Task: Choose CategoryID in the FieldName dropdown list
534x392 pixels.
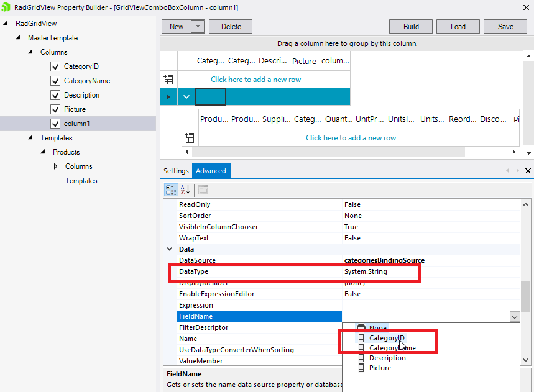Action: [x=387, y=338]
